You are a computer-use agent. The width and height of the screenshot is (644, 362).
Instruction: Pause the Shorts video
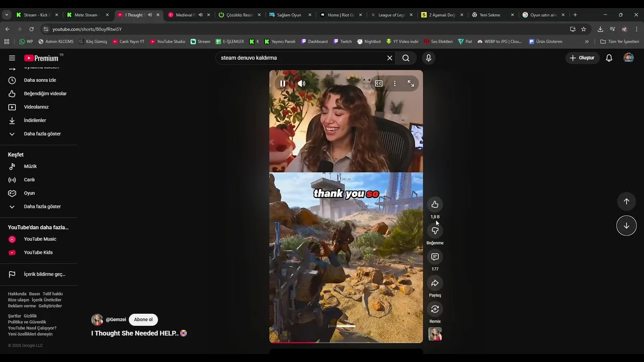283,83
